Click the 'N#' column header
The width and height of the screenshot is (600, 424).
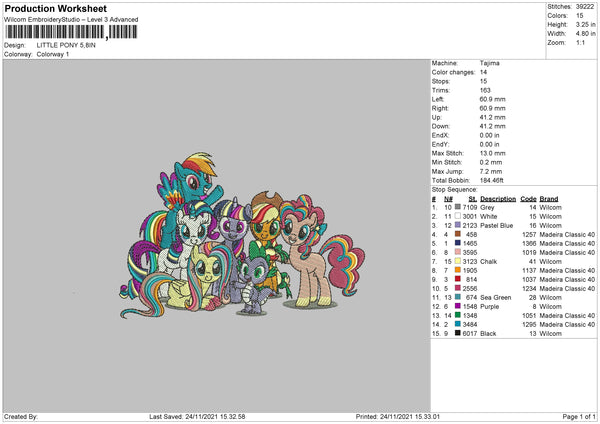click(448, 199)
